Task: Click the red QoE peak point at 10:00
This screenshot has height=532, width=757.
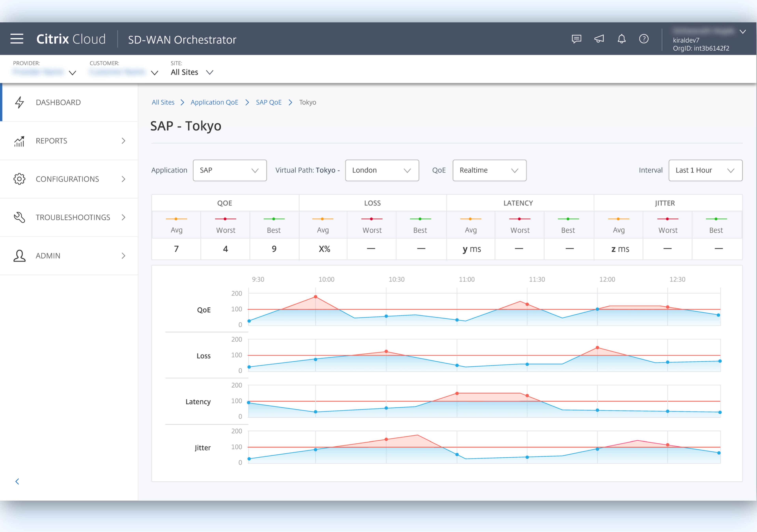Action: pos(316,297)
